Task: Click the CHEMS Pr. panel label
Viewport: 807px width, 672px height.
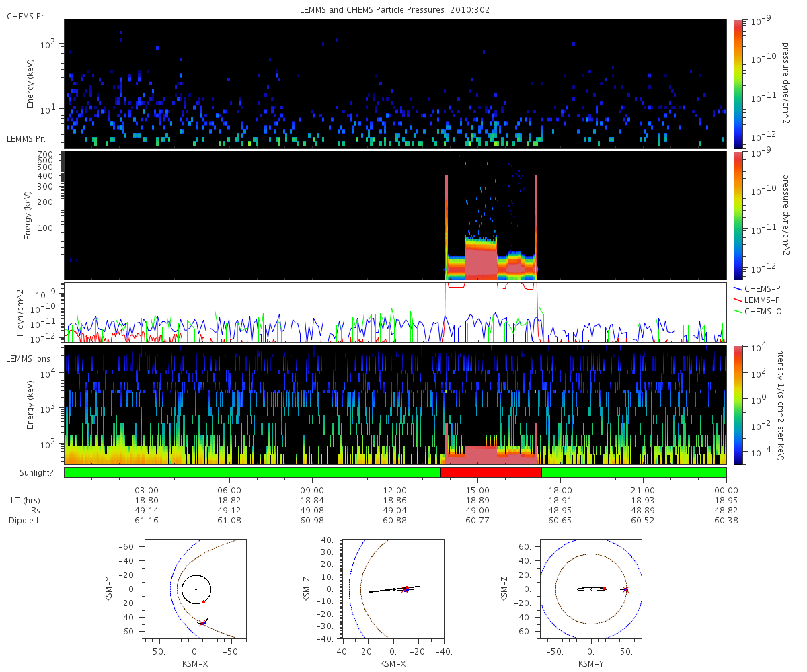Action: [26, 16]
